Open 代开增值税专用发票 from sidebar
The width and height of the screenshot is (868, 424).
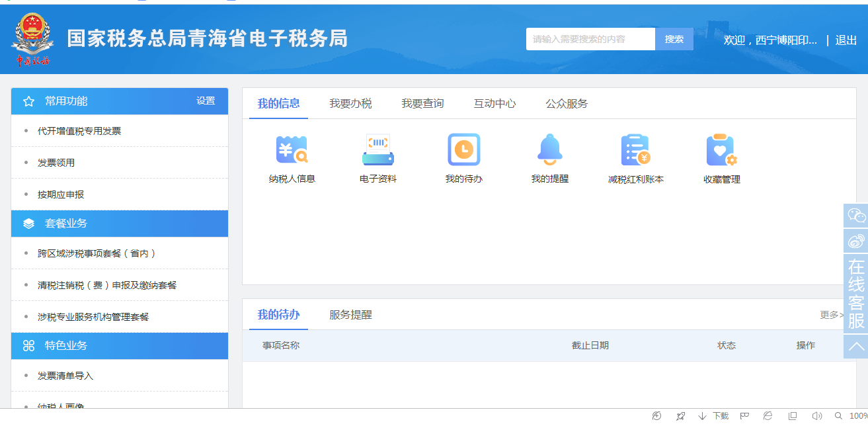[79, 131]
